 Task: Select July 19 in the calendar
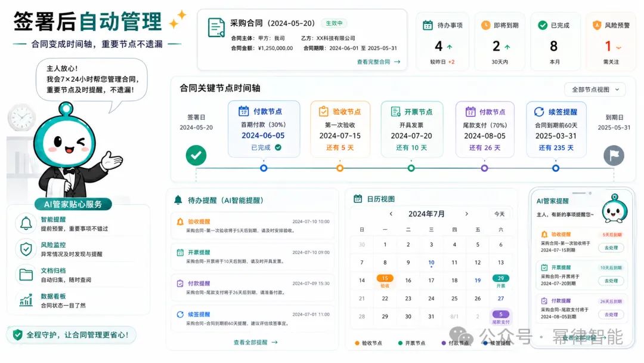(x=478, y=281)
